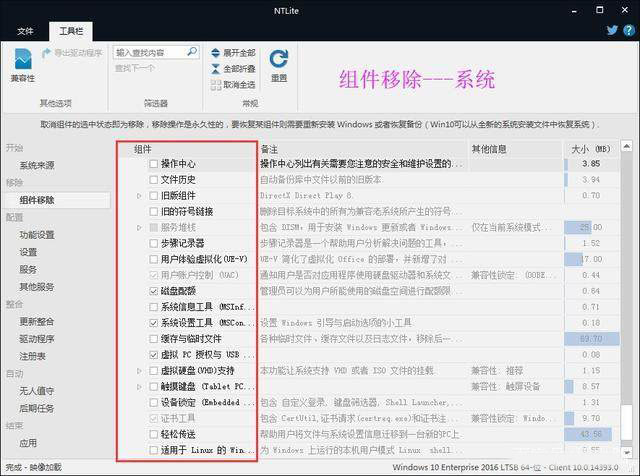Click the 导出驱动程序 export icon

click(47, 53)
